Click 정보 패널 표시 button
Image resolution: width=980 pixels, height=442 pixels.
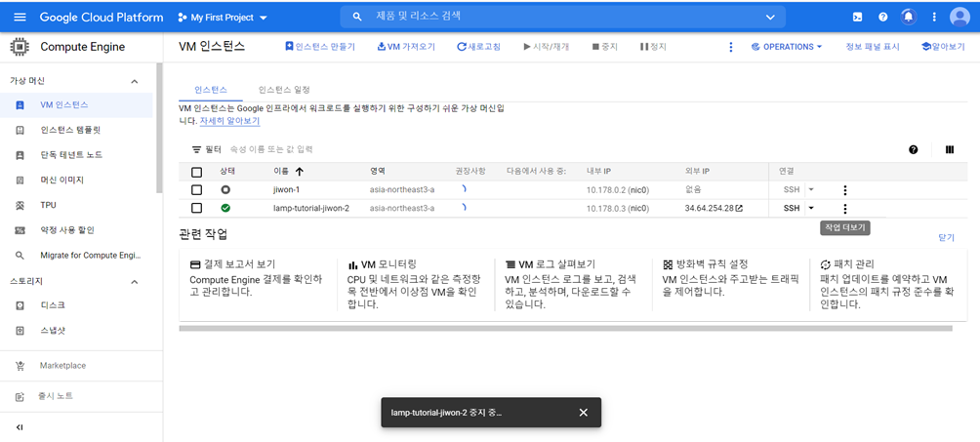click(x=873, y=47)
